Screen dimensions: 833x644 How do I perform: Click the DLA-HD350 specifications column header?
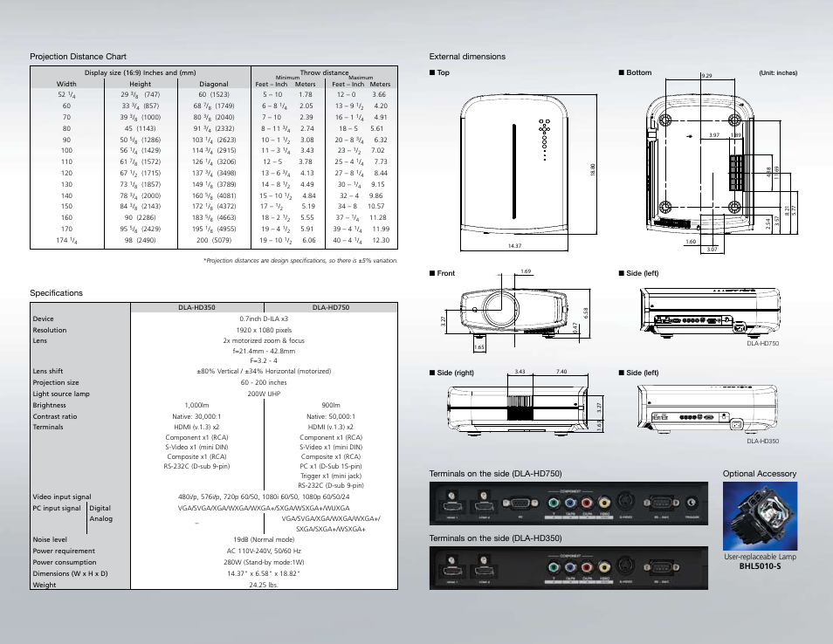[196, 307]
